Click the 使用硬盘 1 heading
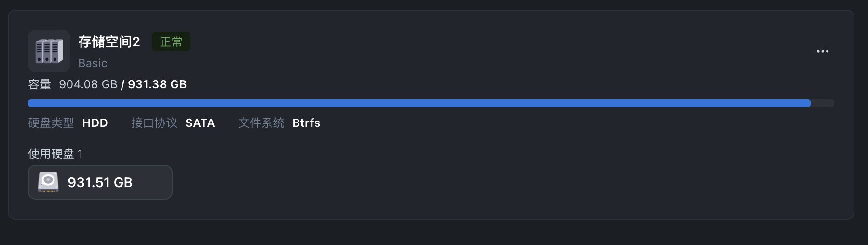This screenshot has width=868, height=245. tap(55, 154)
